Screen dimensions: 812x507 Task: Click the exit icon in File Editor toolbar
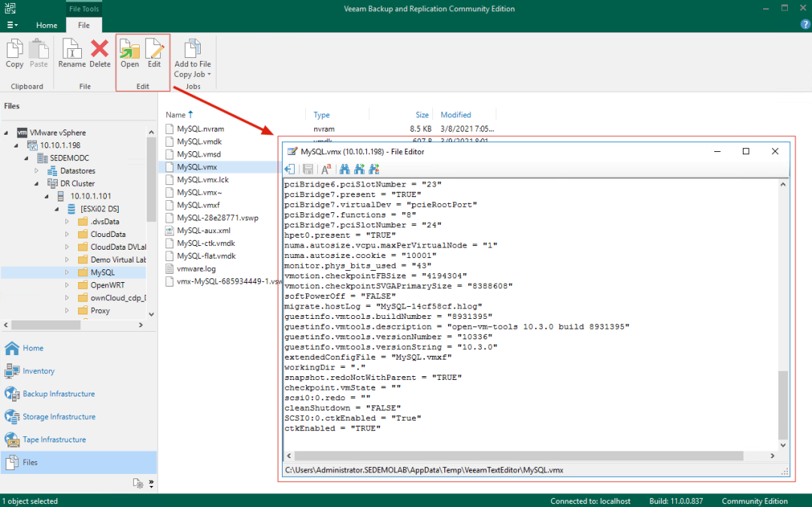290,168
